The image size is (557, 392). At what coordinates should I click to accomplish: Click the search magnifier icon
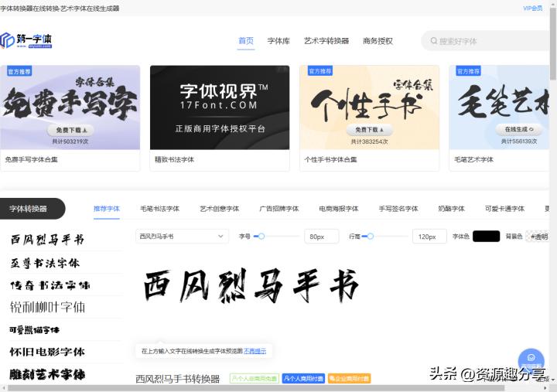pyautogui.click(x=434, y=41)
